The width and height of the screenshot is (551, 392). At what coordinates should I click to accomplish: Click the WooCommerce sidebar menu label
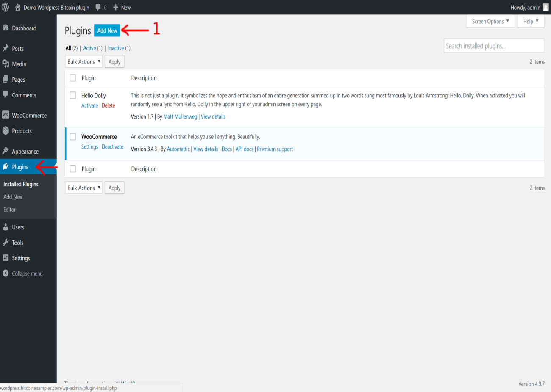coord(29,116)
